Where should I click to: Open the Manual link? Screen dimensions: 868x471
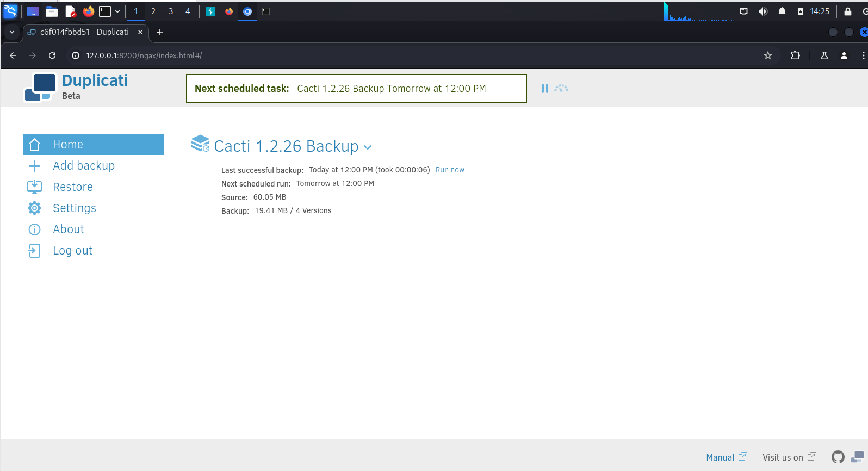pos(720,457)
